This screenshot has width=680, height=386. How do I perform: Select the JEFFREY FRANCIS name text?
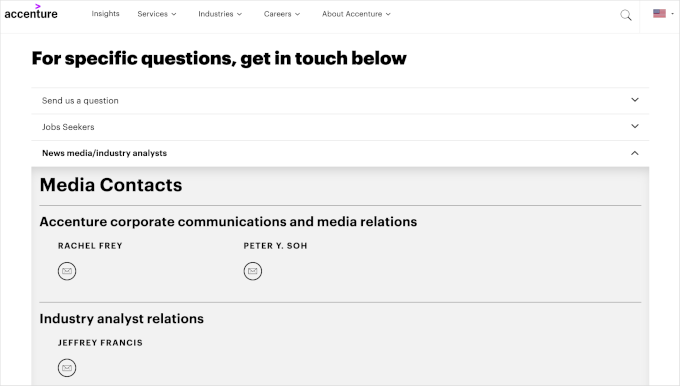[x=100, y=343]
